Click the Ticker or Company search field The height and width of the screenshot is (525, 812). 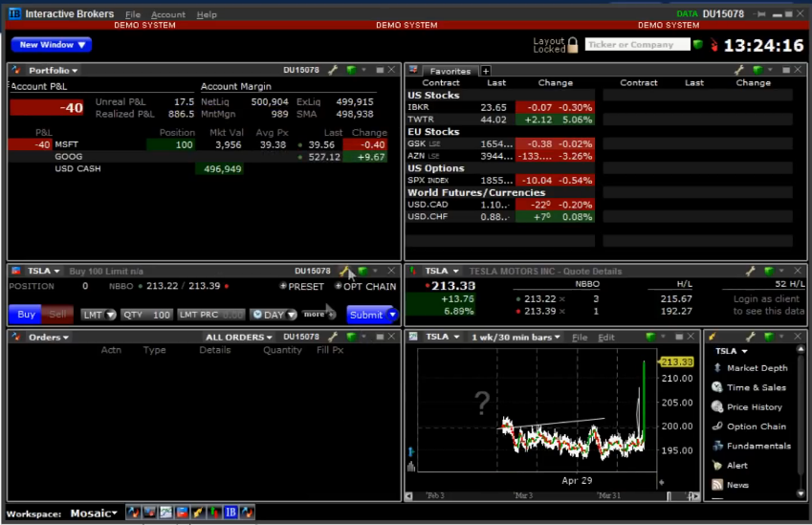coord(636,45)
